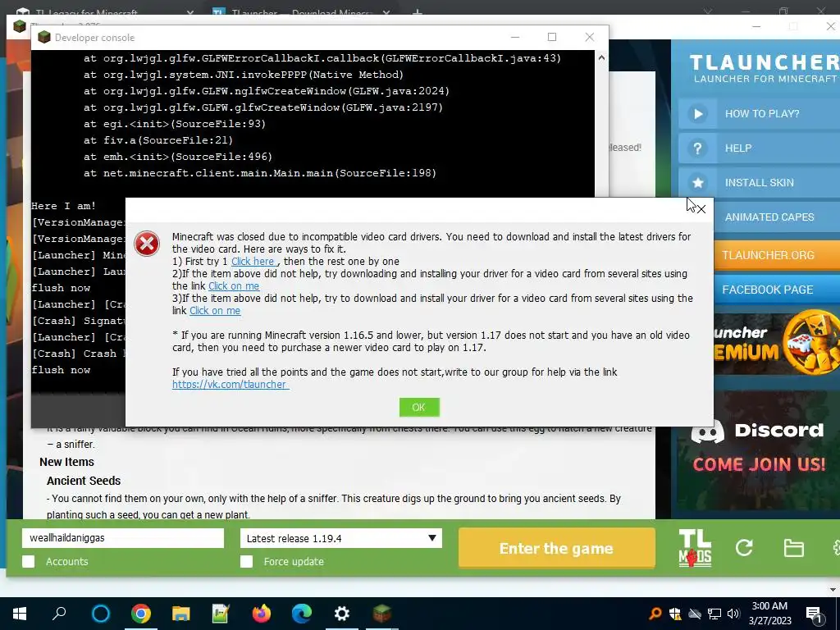
Task: Click Minecraft grass block taskbar icon
Action: pos(382,614)
